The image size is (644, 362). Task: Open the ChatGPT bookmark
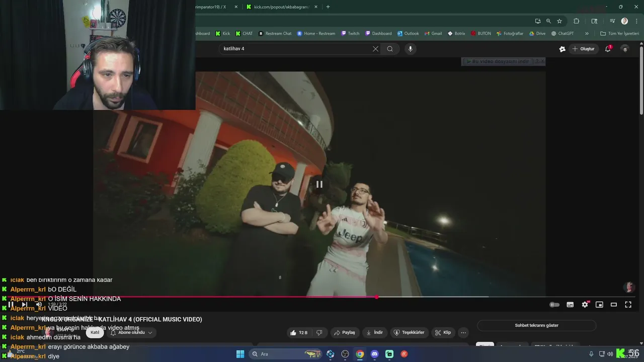tap(562, 34)
